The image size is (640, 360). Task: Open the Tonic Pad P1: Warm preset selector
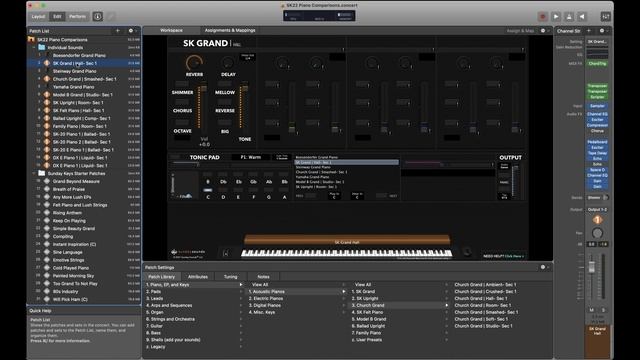(251, 157)
